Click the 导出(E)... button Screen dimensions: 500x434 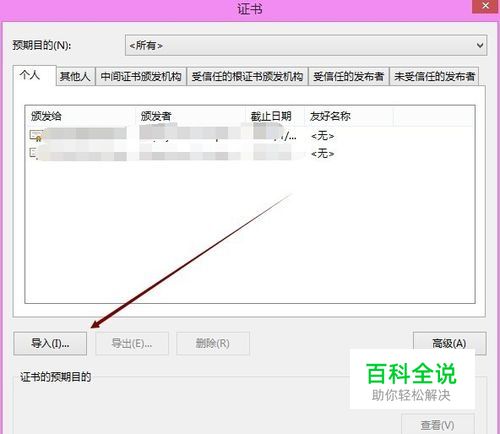(x=132, y=343)
